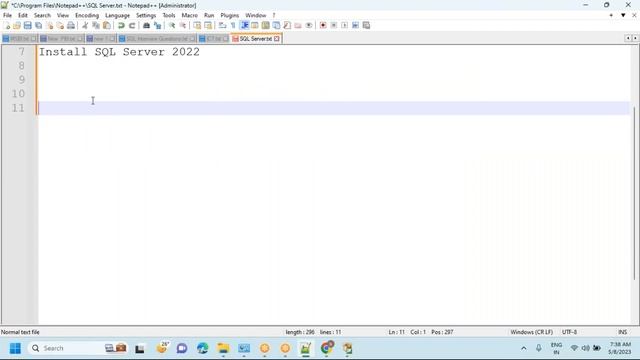
Task: Click line 7 text Install SQL Server
Action: tap(119, 52)
